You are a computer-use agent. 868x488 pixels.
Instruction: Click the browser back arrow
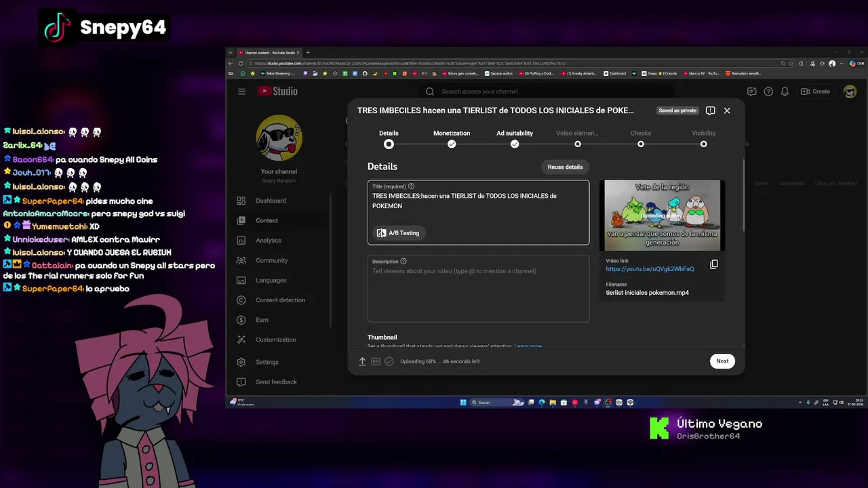point(231,63)
